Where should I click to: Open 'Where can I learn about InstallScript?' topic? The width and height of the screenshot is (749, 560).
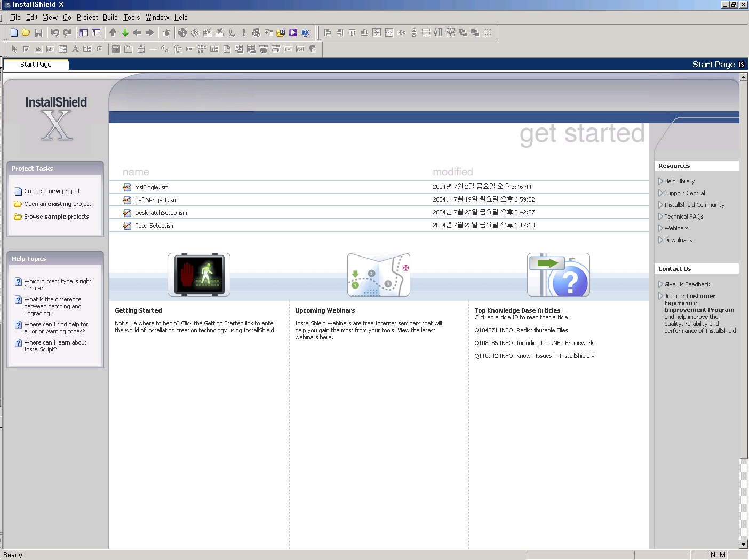click(55, 346)
